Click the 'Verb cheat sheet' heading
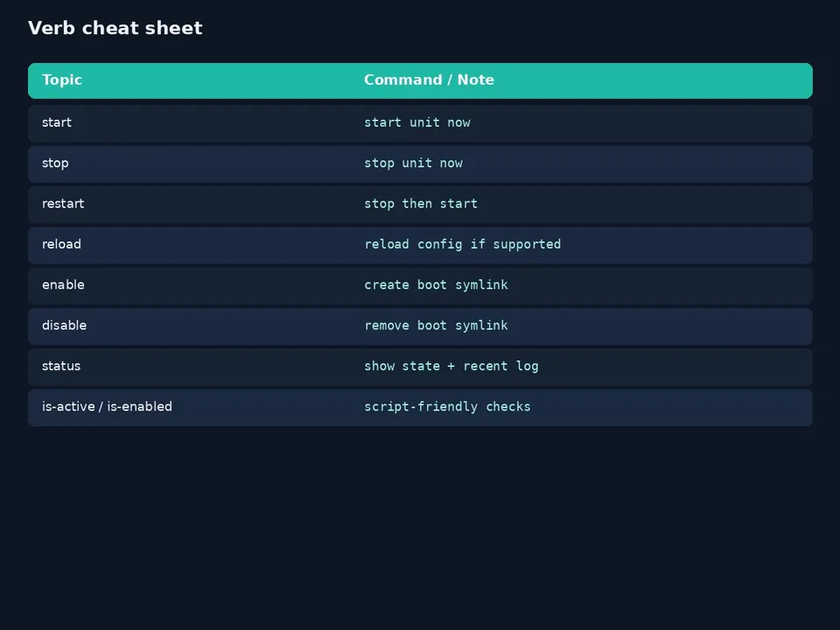The width and height of the screenshot is (840, 630). tap(115, 28)
